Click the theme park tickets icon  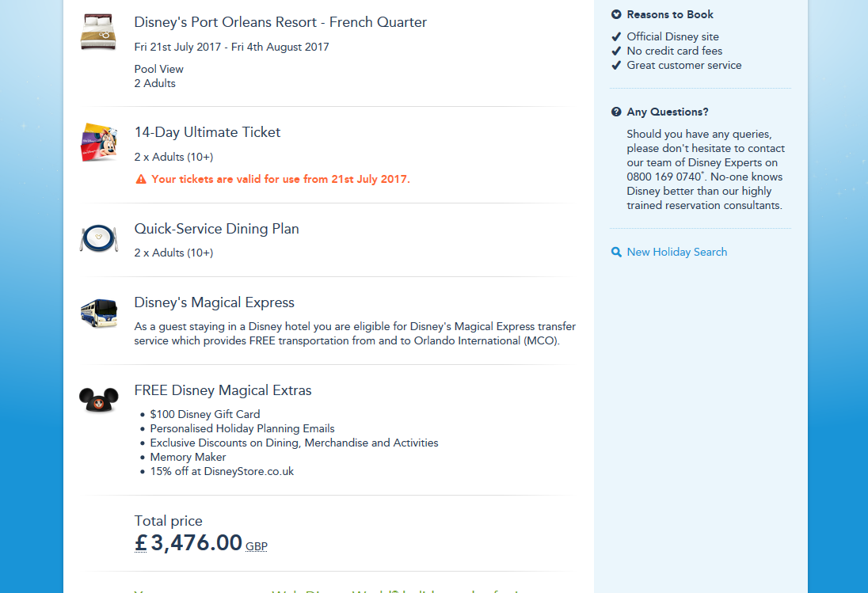pyautogui.click(x=99, y=143)
